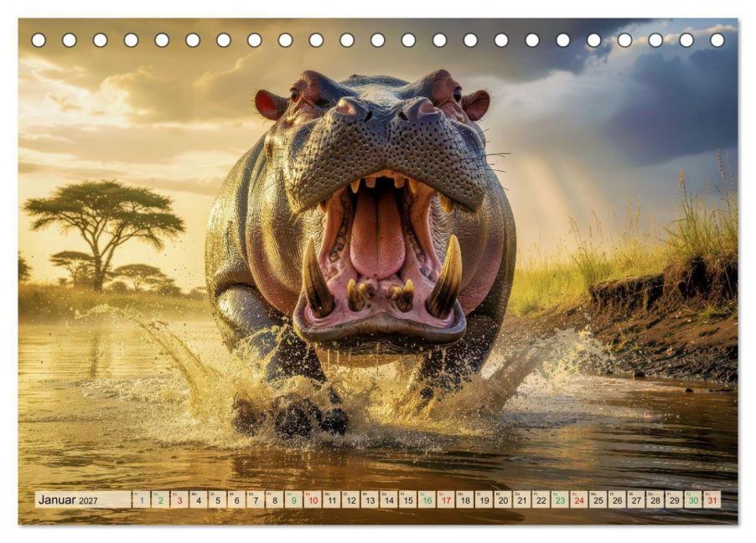Choose the red Sunday date 3
The width and height of the screenshot is (756, 543).
(x=179, y=499)
